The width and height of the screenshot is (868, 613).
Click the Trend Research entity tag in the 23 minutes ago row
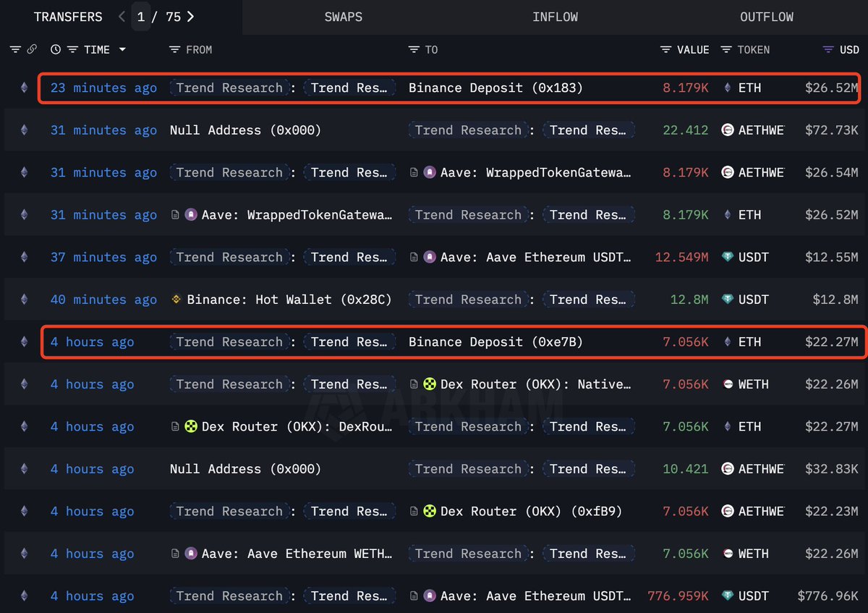229,88
